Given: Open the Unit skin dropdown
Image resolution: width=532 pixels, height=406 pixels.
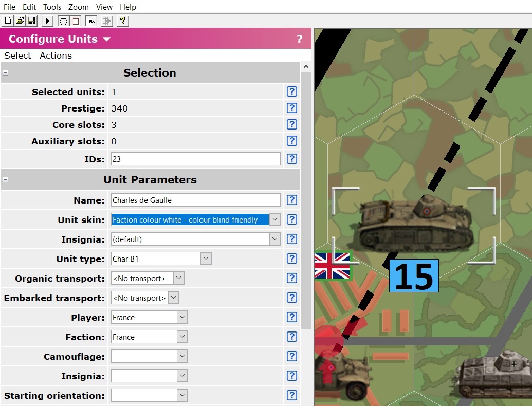Looking at the screenshot, I should (275, 219).
